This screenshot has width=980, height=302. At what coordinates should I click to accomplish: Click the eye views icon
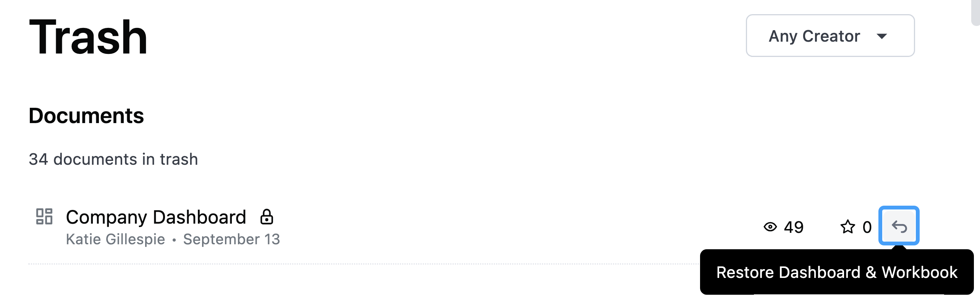point(770,227)
